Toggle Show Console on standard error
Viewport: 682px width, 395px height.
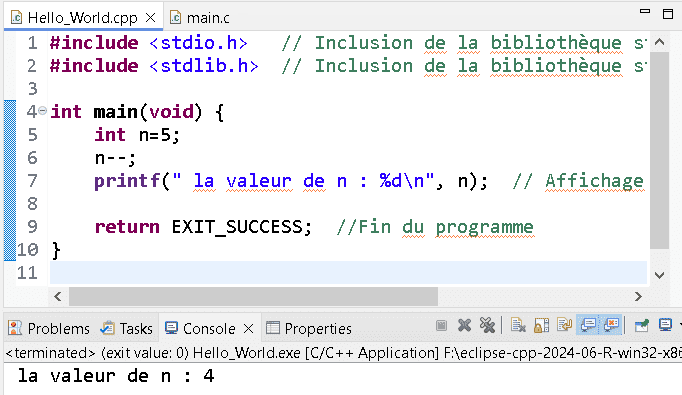(x=611, y=325)
